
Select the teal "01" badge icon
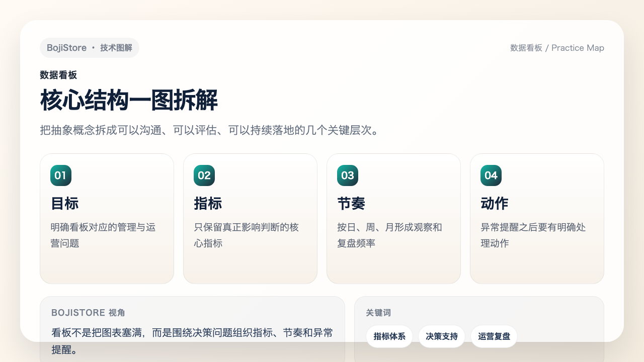click(x=60, y=175)
